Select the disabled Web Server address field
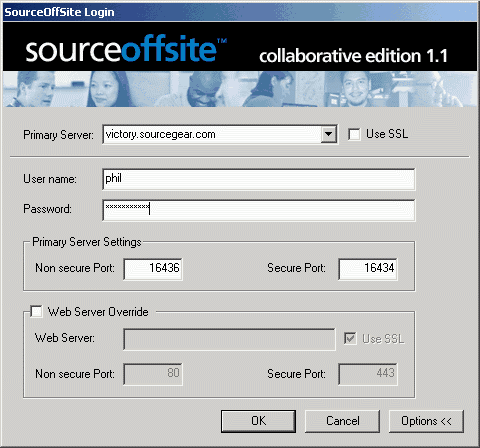Viewport: 480px width, 448px height. click(229, 339)
